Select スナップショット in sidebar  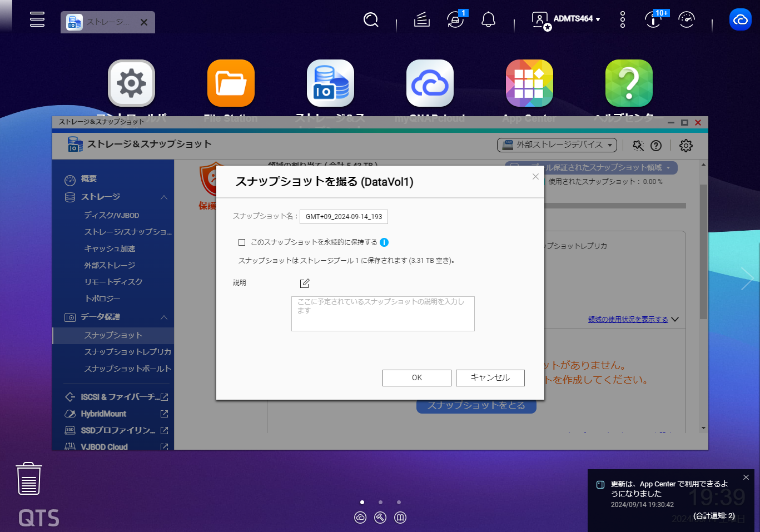click(113, 335)
